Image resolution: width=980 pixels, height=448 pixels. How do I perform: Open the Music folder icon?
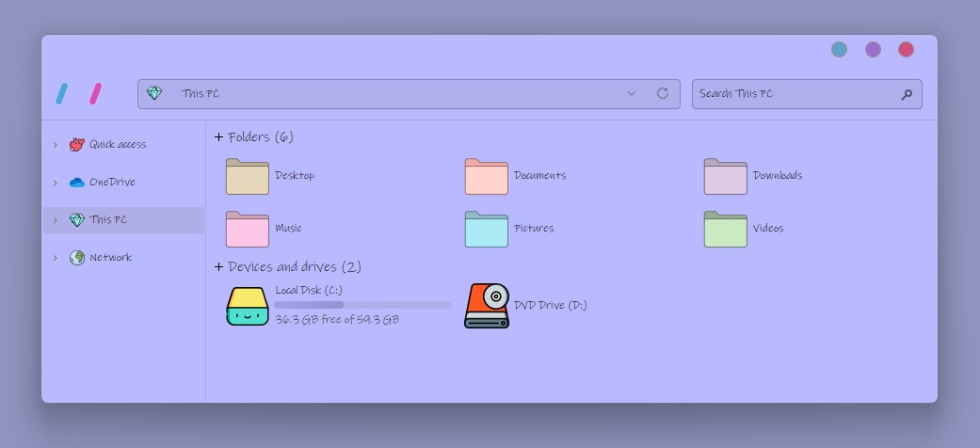click(247, 229)
